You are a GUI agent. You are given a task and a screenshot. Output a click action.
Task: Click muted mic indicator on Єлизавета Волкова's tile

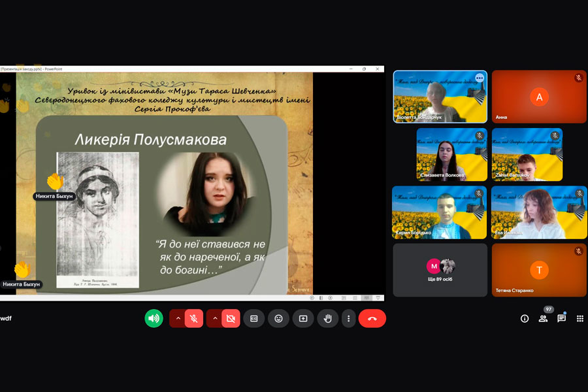click(480, 135)
